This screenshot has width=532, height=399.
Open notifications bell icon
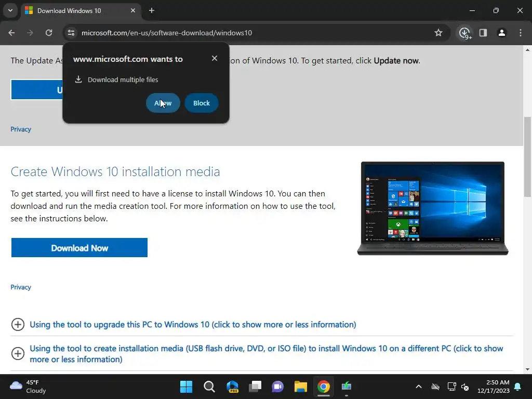tap(518, 387)
